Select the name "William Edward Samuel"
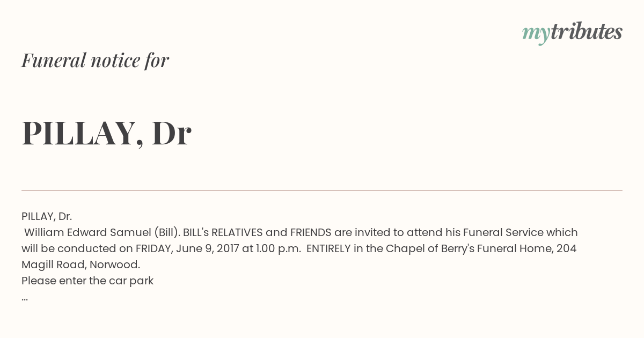Image resolution: width=644 pixels, height=338 pixels. pos(87,232)
